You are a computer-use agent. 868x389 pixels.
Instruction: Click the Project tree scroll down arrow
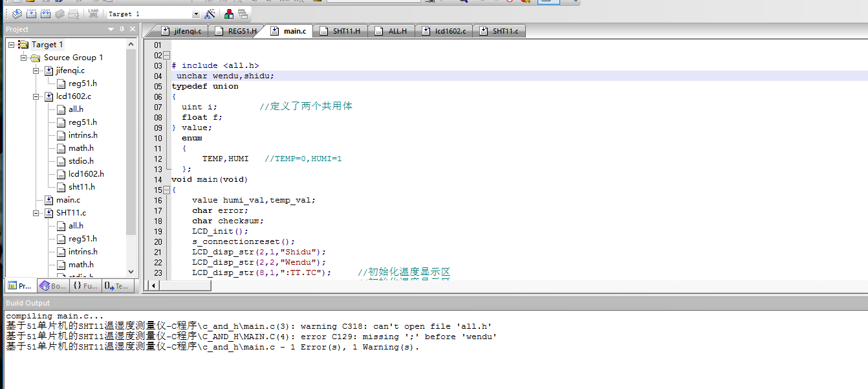131,272
